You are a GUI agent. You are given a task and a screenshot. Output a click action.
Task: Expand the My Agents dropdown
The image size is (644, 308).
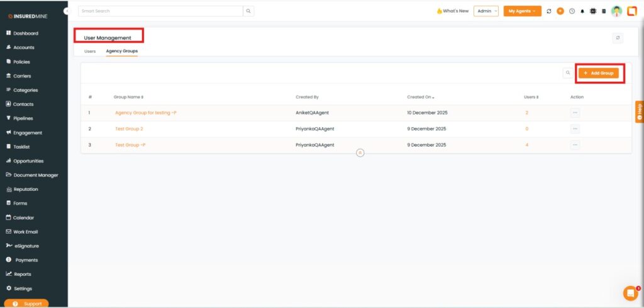coord(522,11)
